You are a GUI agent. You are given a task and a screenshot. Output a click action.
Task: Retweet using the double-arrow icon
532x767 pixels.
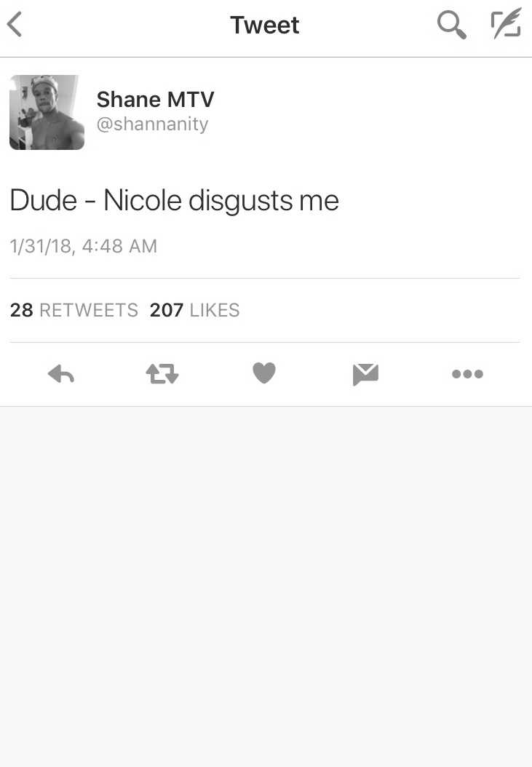pos(162,374)
